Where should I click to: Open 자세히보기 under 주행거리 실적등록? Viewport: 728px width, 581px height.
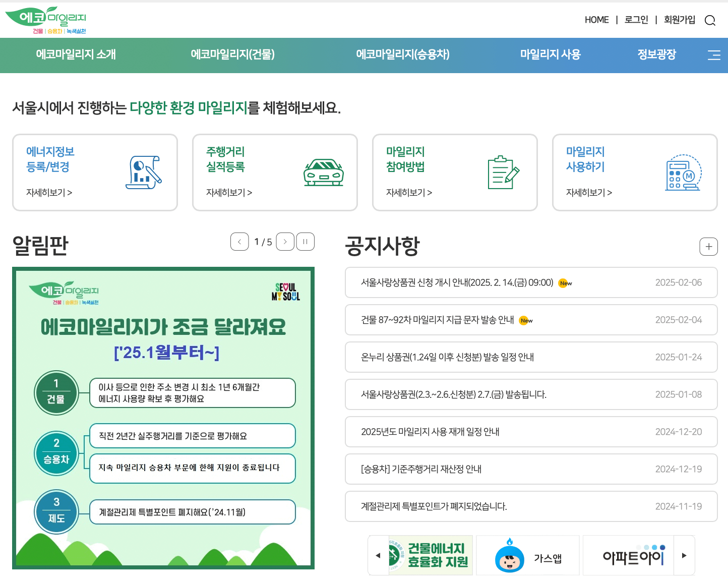(x=229, y=193)
